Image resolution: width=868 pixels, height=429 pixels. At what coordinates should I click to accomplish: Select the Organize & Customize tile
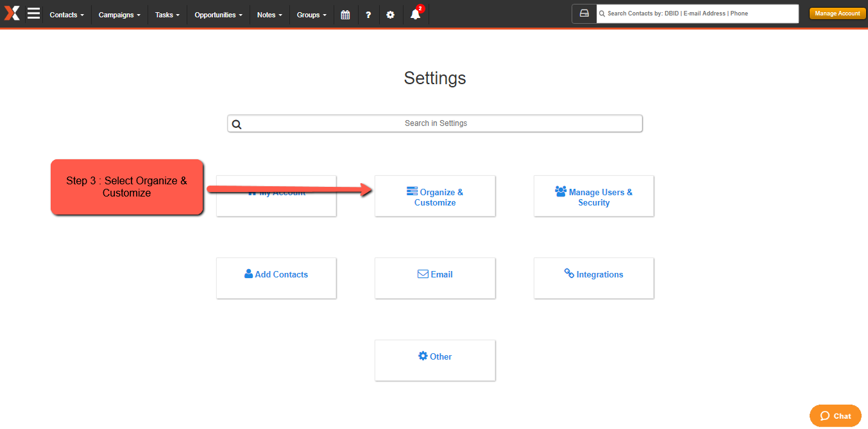pyautogui.click(x=435, y=196)
